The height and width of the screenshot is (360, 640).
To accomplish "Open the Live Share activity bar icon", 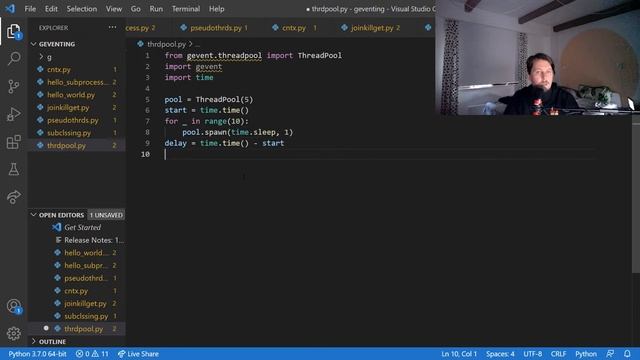I will click(13, 197).
